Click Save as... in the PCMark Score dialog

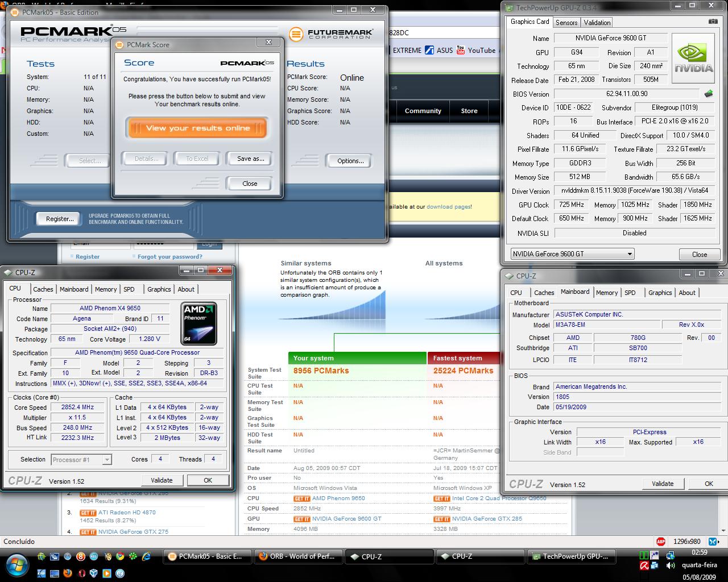click(251, 159)
